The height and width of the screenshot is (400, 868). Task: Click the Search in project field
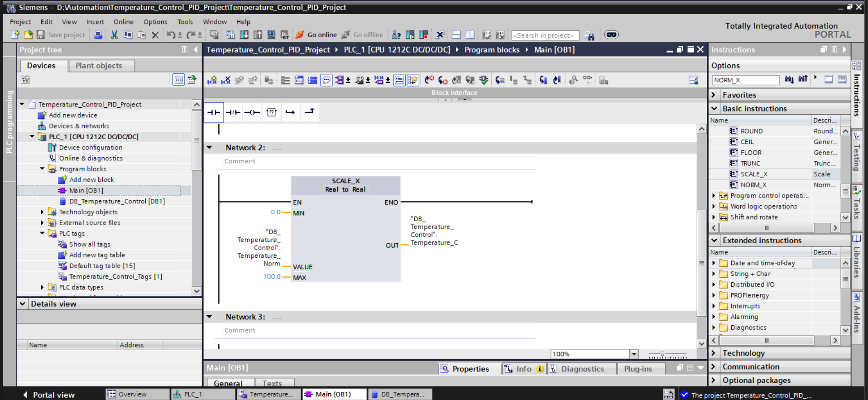click(545, 35)
